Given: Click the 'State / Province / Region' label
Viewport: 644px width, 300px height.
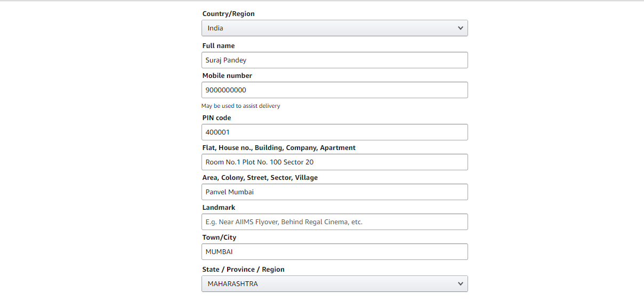Looking at the screenshot, I should (x=243, y=270).
